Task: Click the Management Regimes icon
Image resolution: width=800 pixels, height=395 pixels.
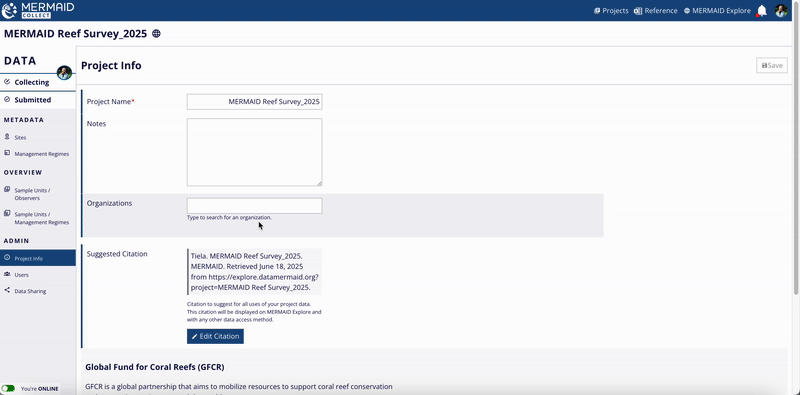Action: pos(7,153)
